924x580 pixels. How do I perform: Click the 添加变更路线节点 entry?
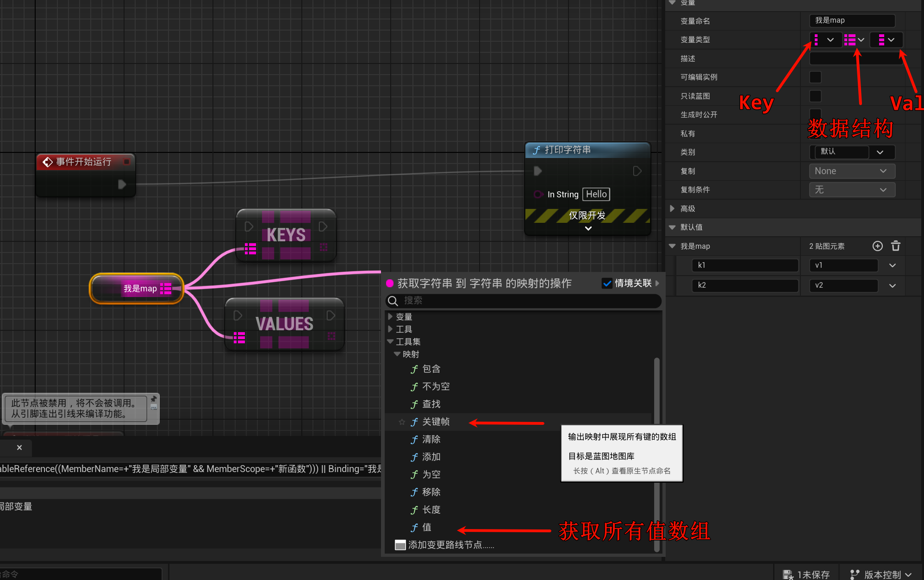tap(450, 545)
